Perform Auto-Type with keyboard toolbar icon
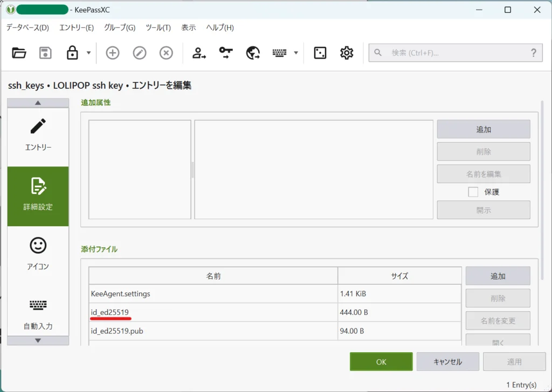 pyautogui.click(x=280, y=53)
